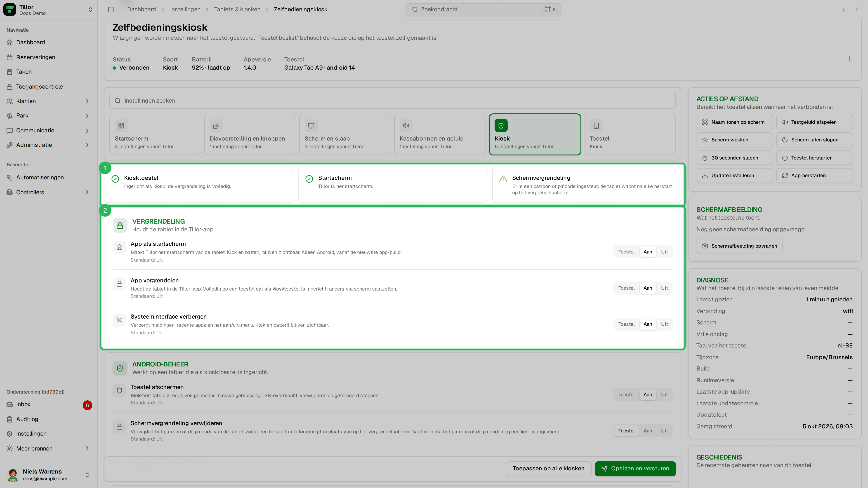Set Schermvergrendeling verwijderen to Uit
The width and height of the screenshot is (868, 488).
664,431
